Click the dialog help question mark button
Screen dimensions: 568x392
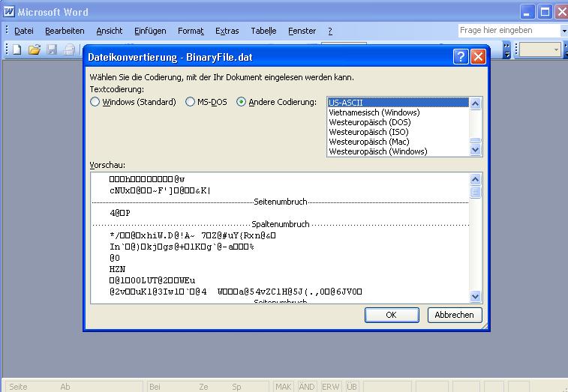[x=461, y=57]
